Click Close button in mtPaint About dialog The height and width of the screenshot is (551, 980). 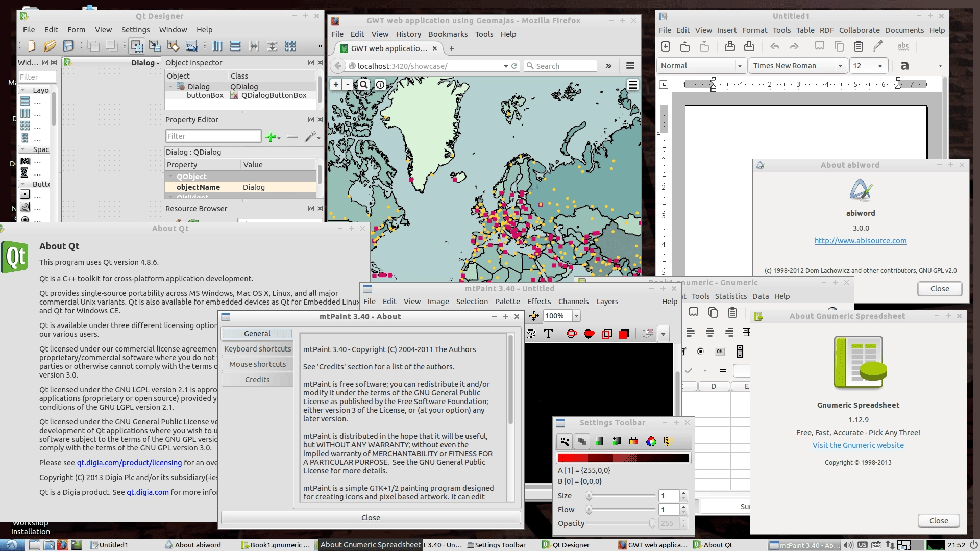[x=371, y=518]
